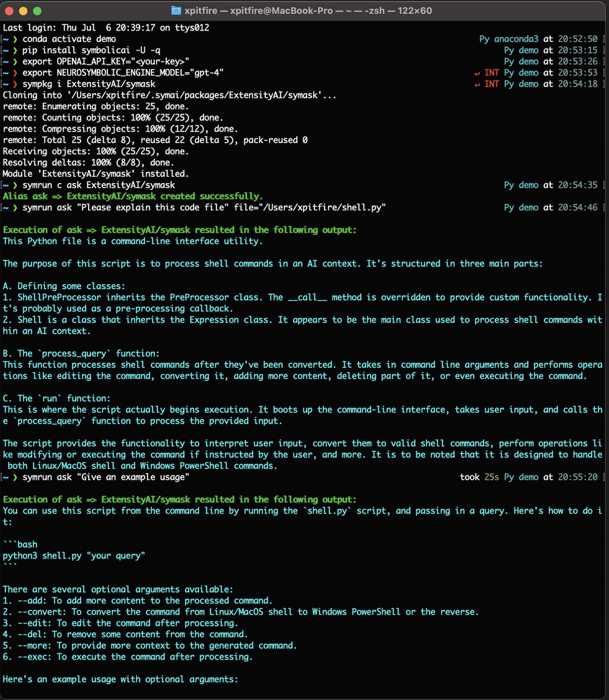
Task: Click "Module 'ExtensityAI/symask' installed." line
Action: 96,174
